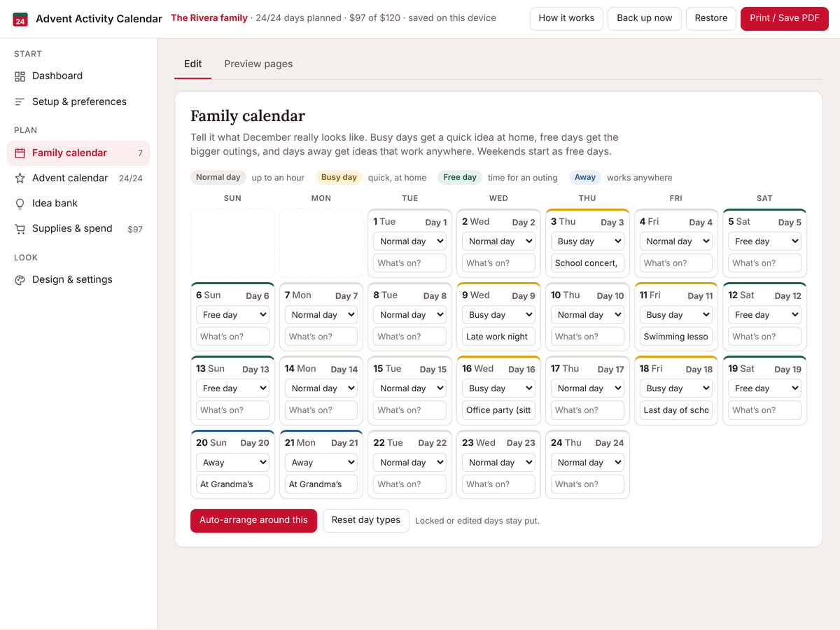Open Design & settings
This screenshot has width=840, height=630.
[x=78, y=280]
